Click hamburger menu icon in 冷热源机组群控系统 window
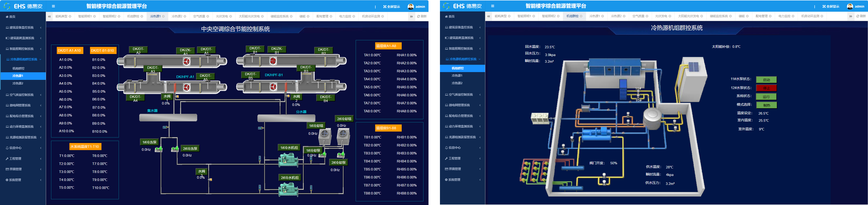Screen dimensions: 868x205 tap(493, 6)
